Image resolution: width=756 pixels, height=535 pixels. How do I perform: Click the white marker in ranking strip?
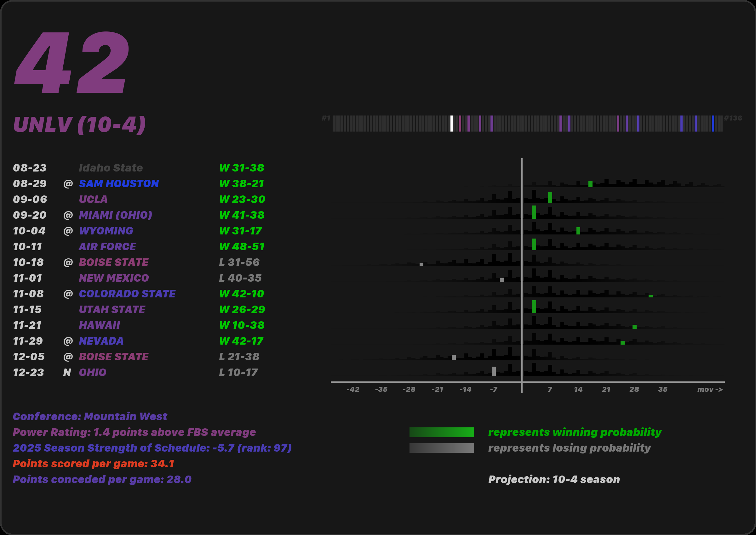click(451, 124)
